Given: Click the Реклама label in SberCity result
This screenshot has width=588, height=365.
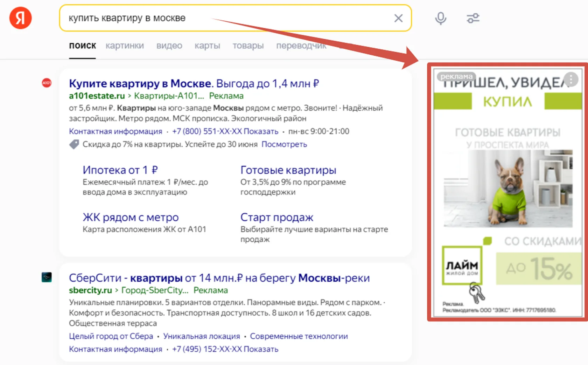Looking at the screenshot, I should tap(210, 290).
